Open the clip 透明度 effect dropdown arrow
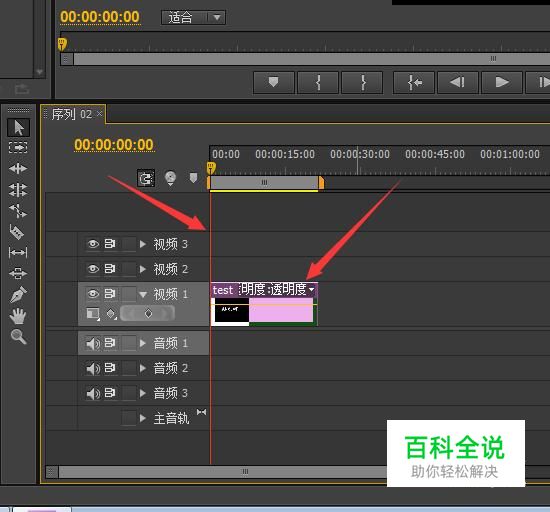The width and height of the screenshot is (550, 512). click(x=311, y=290)
